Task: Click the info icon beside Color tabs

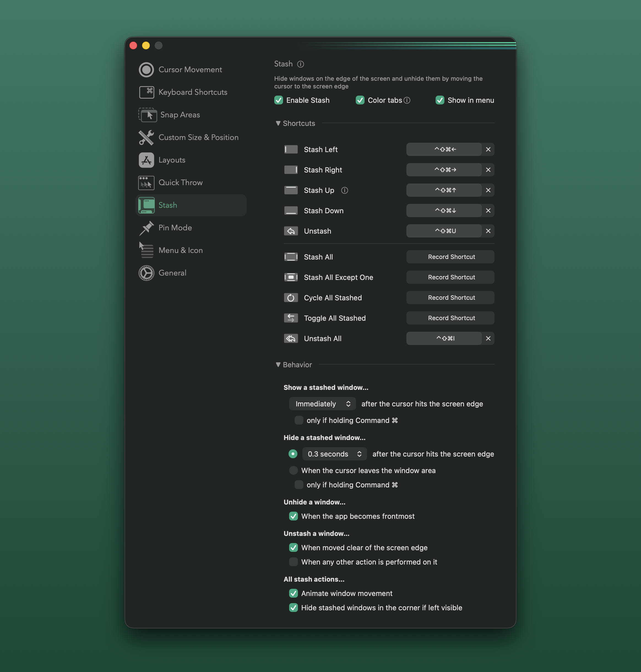Action: point(407,100)
